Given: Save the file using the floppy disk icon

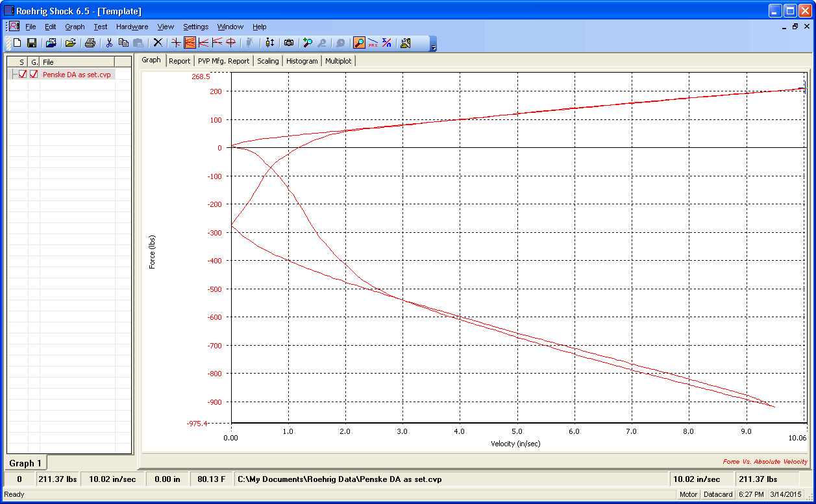Looking at the screenshot, I should 31,43.
